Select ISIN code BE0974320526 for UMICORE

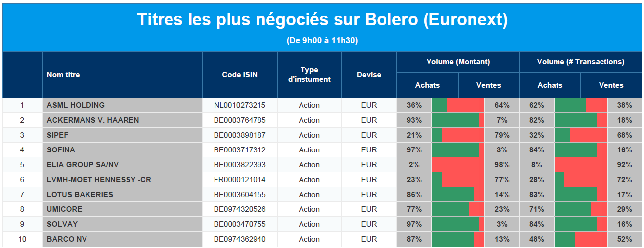click(x=240, y=209)
